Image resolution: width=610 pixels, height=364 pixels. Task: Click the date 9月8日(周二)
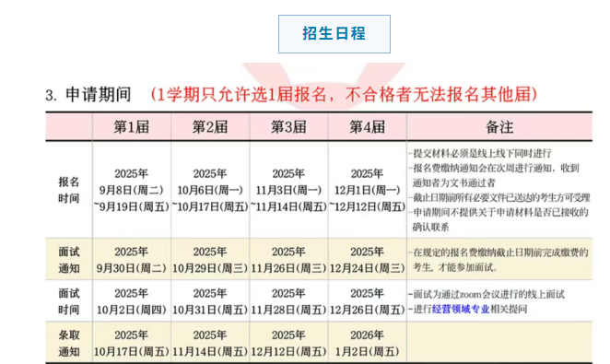pos(132,190)
